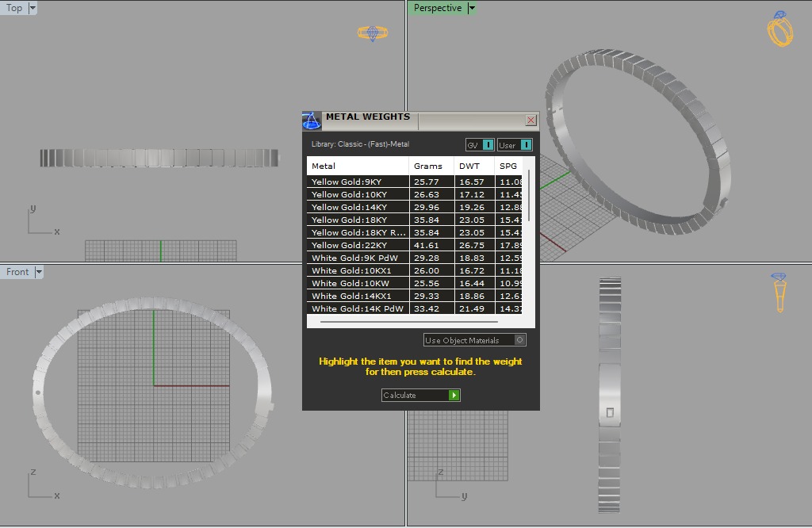This screenshot has width=812, height=528.
Task: Select the Top viewport label
Action: [x=14, y=8]
